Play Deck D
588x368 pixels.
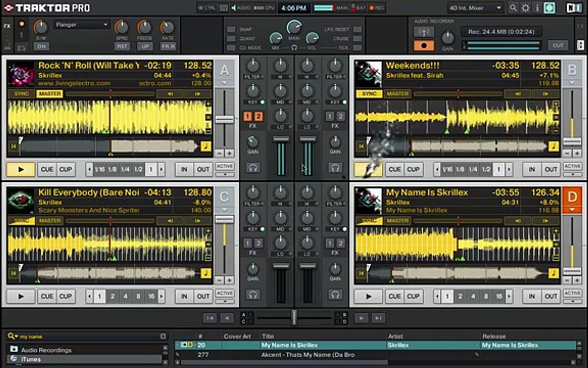(369, 296)
